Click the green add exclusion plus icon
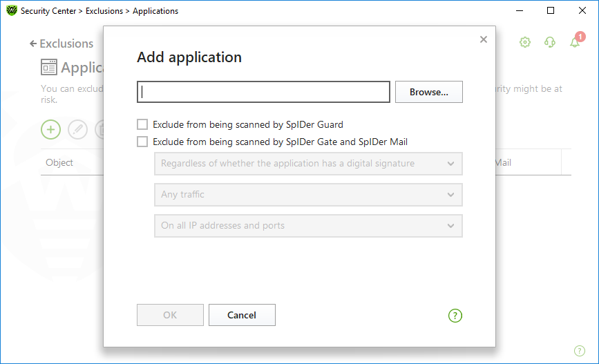 (51, 129)
